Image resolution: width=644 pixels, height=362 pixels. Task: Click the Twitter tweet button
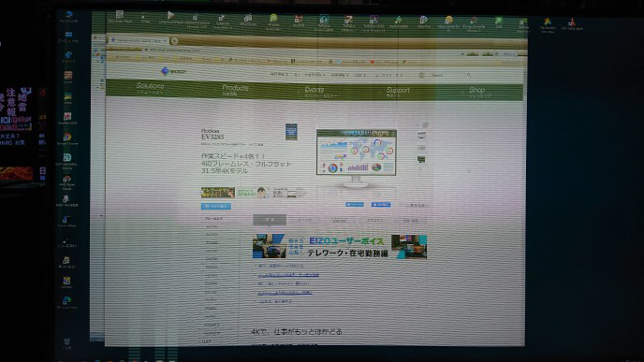pyautogui.click(x=355, y=204)
